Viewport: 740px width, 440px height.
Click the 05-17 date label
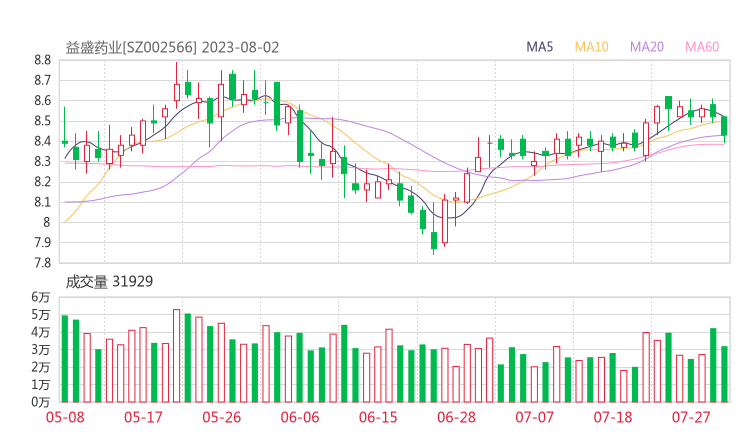pos(143,417)
